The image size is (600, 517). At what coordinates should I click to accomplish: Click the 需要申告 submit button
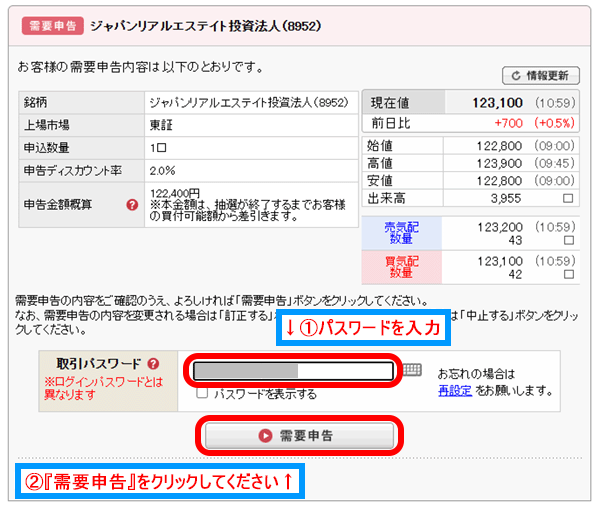(x=299, y=435)
